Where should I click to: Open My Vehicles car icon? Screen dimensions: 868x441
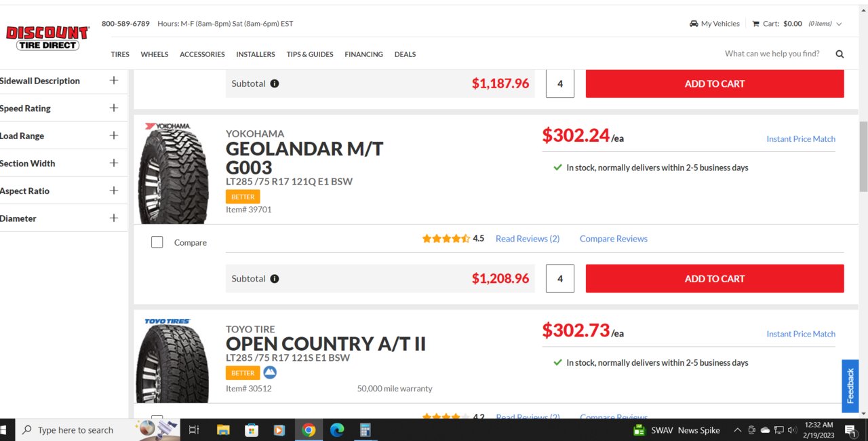tap(694, 24)
